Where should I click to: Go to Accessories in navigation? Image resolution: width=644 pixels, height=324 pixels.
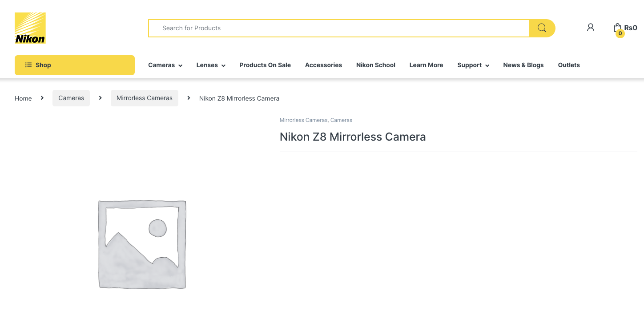click(x=323, y=65)
